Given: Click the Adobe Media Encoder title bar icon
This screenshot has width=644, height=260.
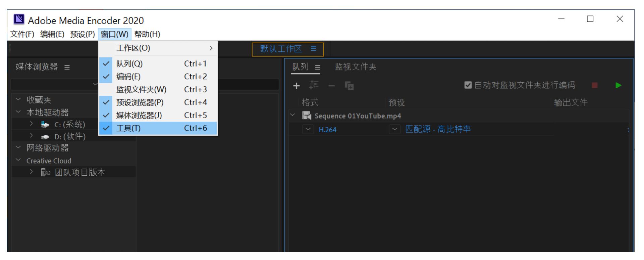Looking at the screenshot, I should tap(19, 19).
